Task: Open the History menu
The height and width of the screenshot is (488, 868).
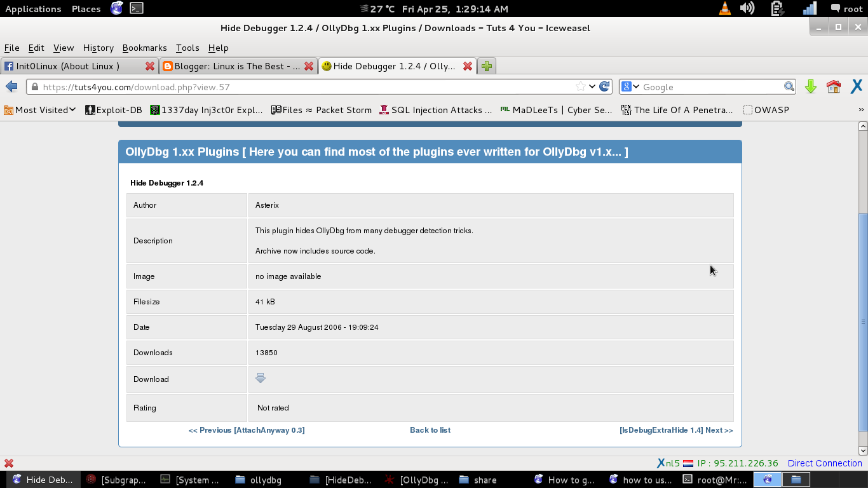Action: coord(98,48)
